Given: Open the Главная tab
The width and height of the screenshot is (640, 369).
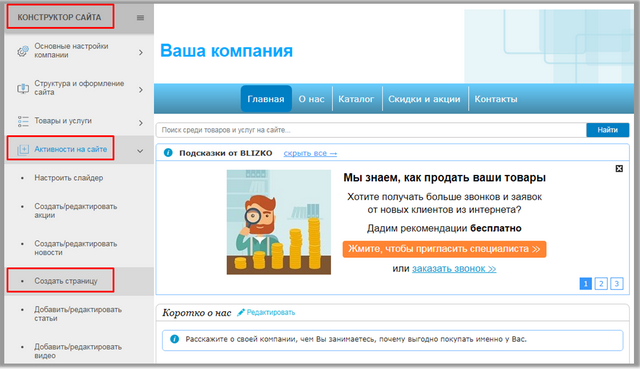Looking at the screenshot, I should [266, 99].
